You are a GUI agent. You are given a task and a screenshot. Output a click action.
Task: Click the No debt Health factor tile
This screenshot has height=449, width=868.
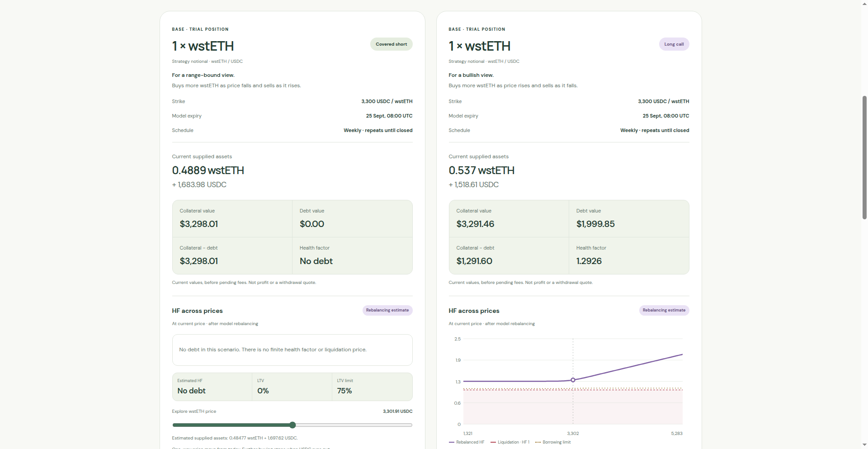[352, 256]
